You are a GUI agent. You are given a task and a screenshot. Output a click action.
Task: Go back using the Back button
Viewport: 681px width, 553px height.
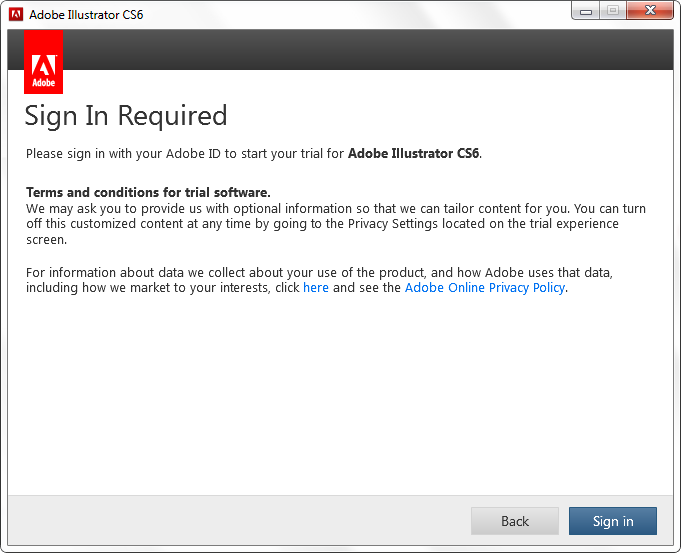point(515,521)
